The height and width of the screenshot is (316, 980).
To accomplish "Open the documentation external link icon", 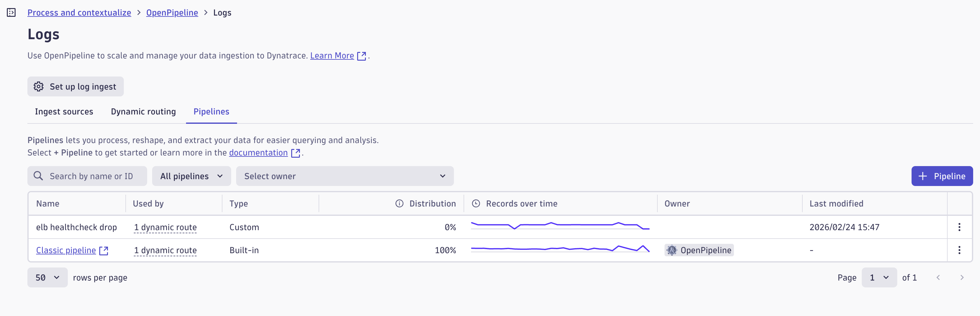I will (x=295, y=153).
